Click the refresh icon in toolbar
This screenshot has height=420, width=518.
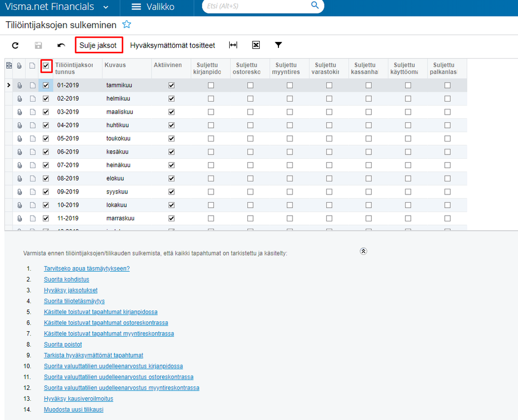[x=15, y=45]
